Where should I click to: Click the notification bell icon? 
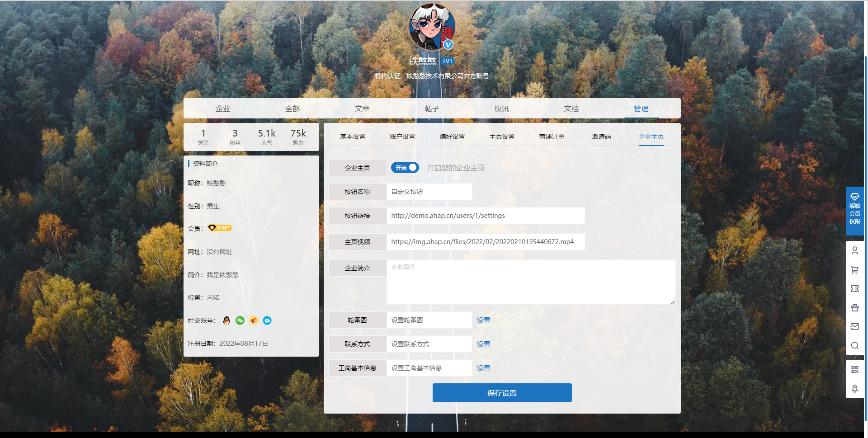(855, 389)
